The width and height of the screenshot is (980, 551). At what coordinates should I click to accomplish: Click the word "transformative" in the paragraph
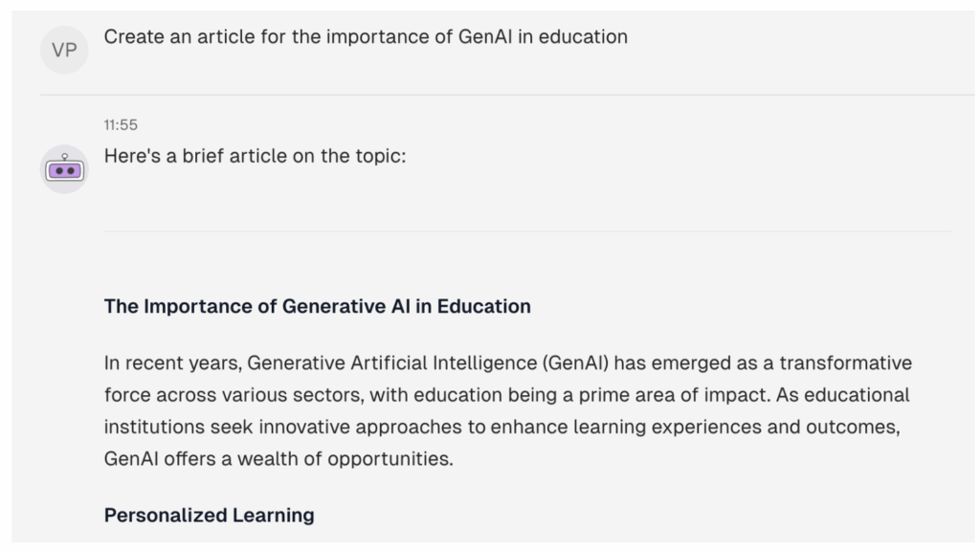(846, 363)
